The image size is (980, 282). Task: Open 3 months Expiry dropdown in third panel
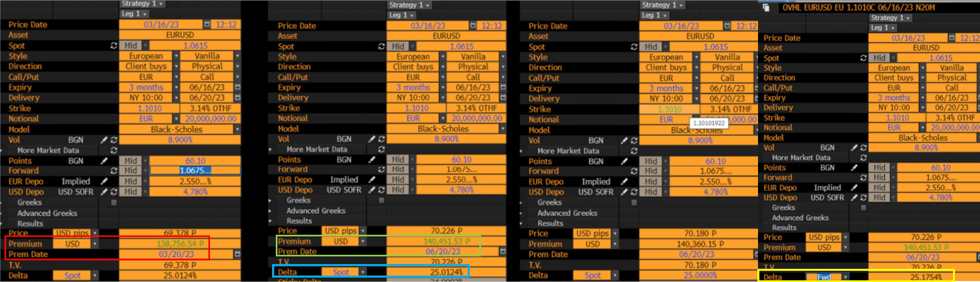click(696, 88)
